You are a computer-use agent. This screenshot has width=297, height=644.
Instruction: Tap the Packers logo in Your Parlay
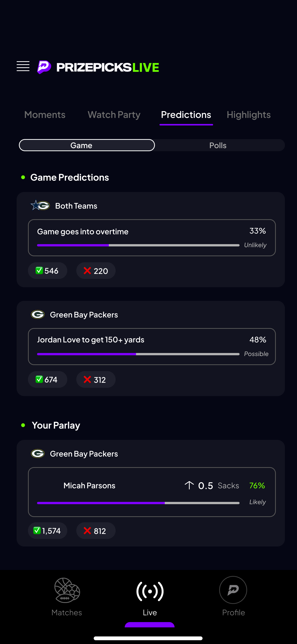(x=38, y=454)
